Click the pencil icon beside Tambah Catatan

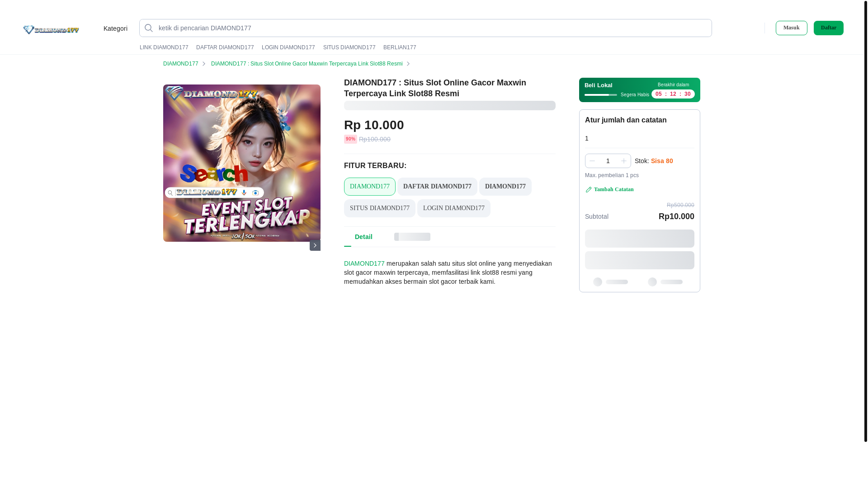(589, 190)
